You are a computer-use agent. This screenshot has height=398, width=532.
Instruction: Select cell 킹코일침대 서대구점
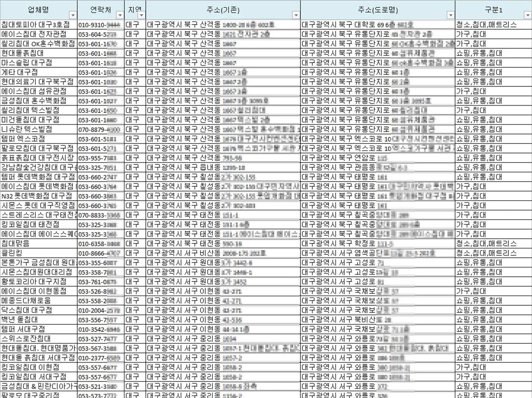pyautogui.click(x=39, y=377)
